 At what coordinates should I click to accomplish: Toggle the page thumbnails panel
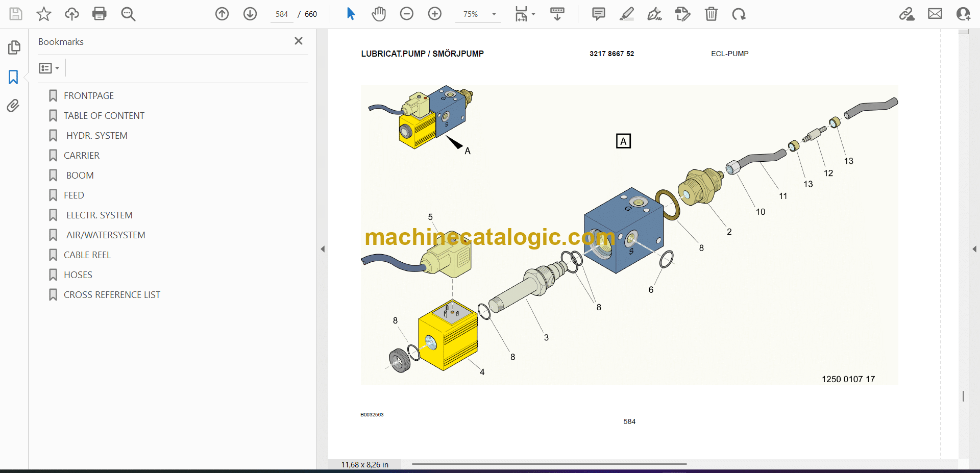(14, 47)
